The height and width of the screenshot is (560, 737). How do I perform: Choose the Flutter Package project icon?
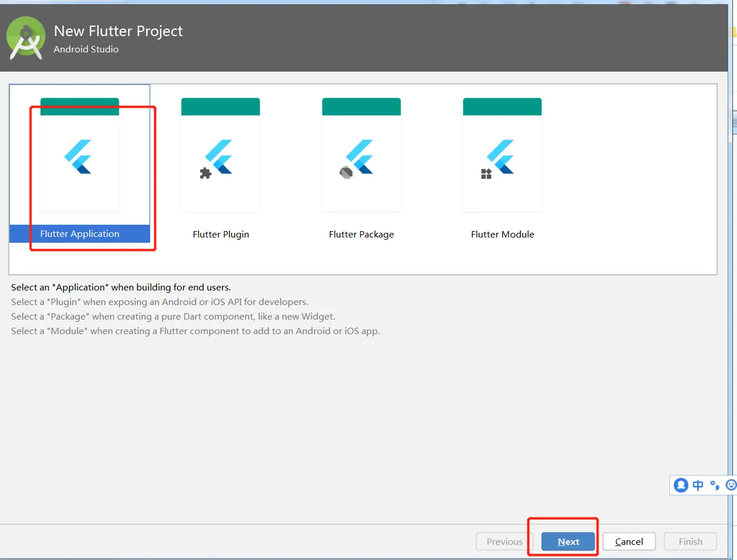(362, 155)
